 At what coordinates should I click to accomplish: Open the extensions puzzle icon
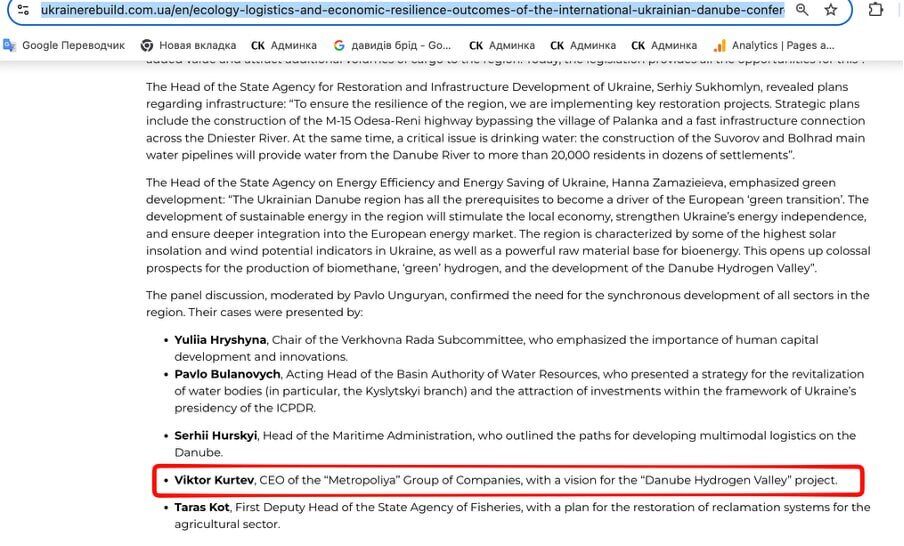point(876,10)
